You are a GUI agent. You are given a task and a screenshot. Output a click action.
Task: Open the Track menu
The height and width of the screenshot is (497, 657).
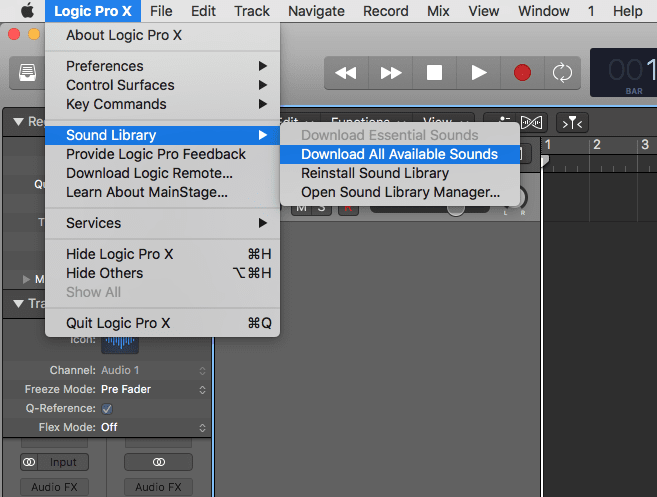click(x=252, y=11)
